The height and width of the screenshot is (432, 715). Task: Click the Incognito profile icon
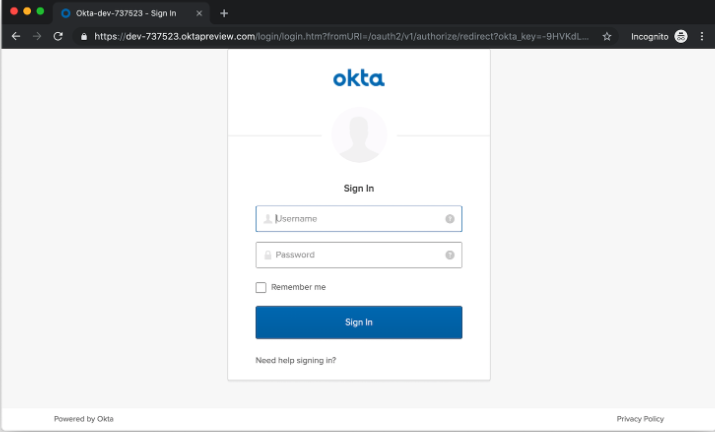tap(681, 36)
